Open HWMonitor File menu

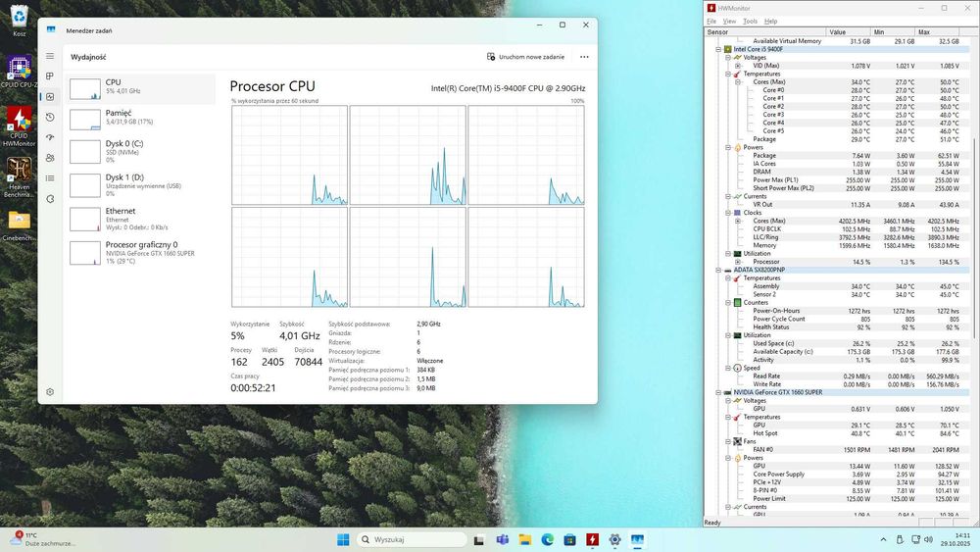click(711, 22)
